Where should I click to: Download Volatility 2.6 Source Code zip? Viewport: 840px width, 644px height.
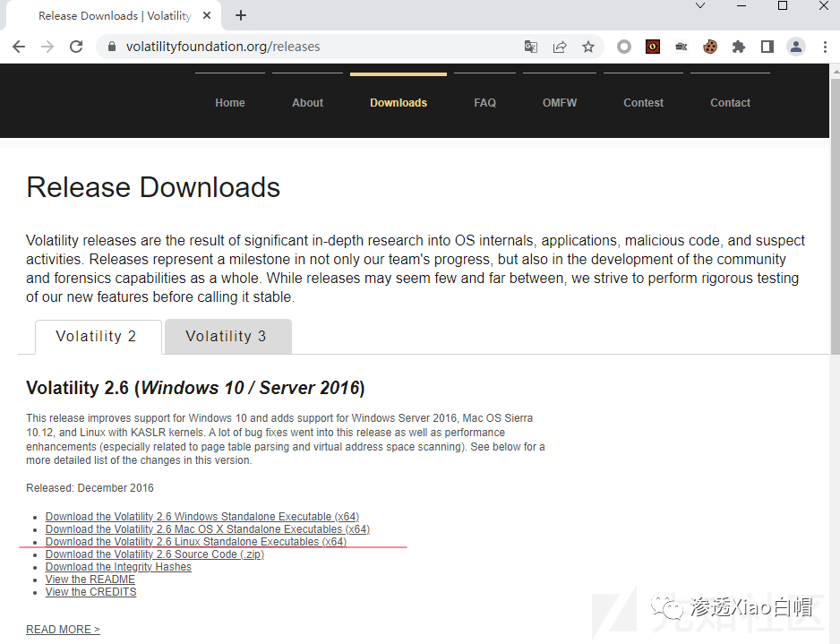pyautogui.click(x=155, y=554)
